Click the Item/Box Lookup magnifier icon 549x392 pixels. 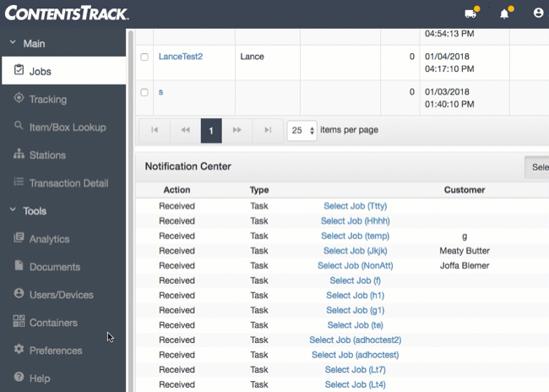pos(19,125)
